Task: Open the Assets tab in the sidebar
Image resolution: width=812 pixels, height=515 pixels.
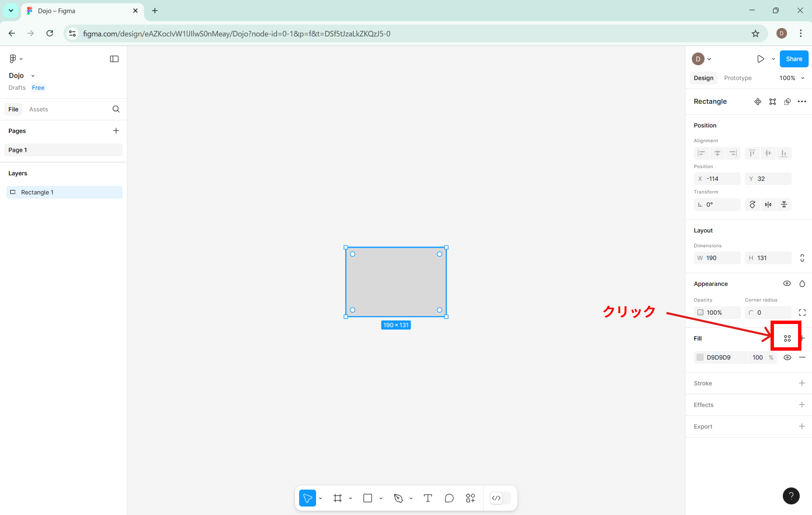Action: (x=39, y=109)
